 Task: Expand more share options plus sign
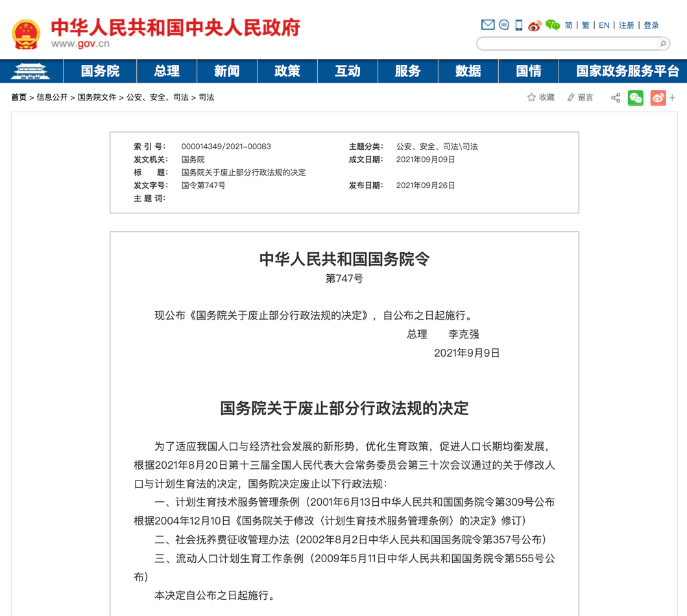click(673, 98)
